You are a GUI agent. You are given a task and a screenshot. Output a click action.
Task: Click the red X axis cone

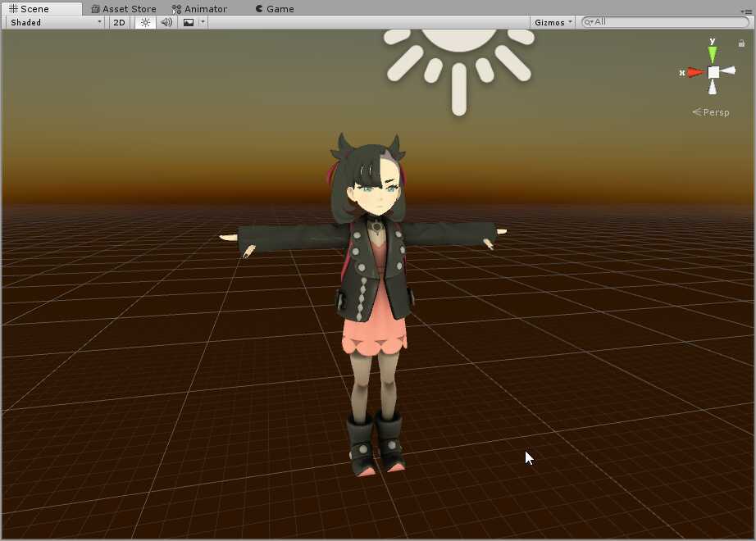[695, 72]
